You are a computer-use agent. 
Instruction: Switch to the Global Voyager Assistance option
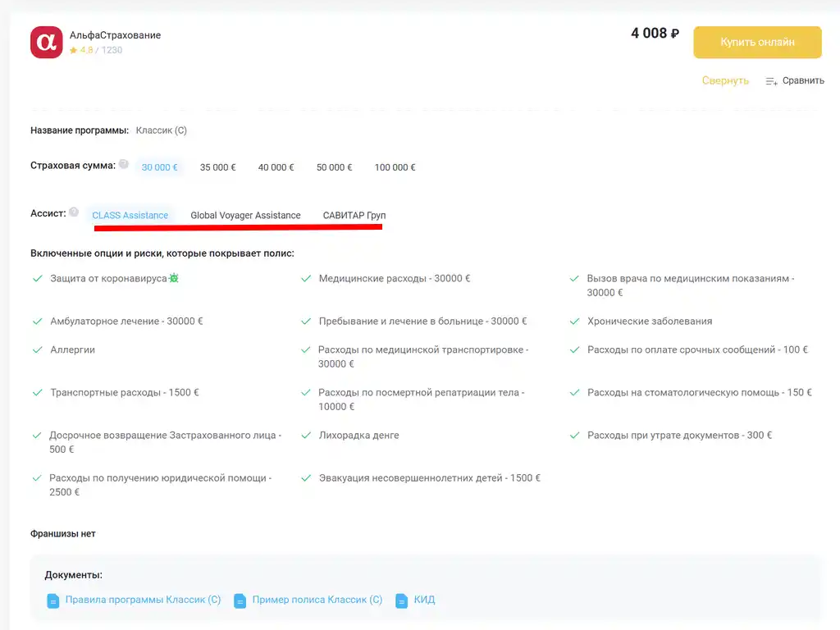[x=244, y=215]
